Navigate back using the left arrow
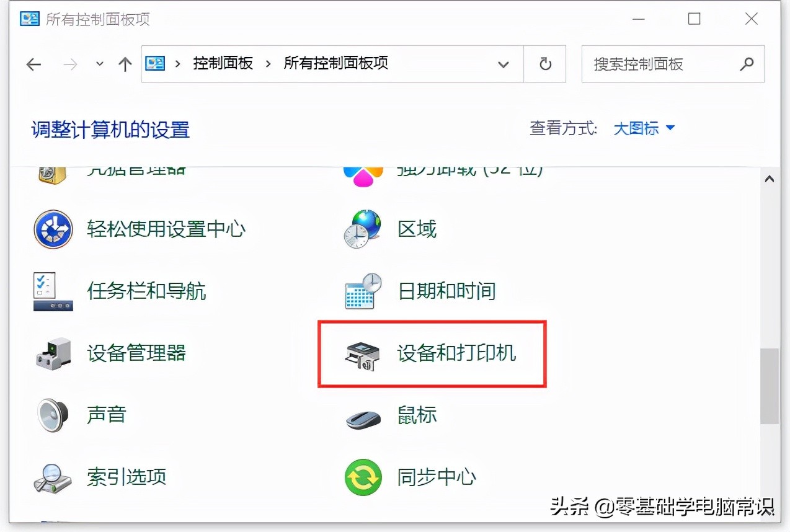Screen dimensions: 790x532 click(x=33, y=64)
